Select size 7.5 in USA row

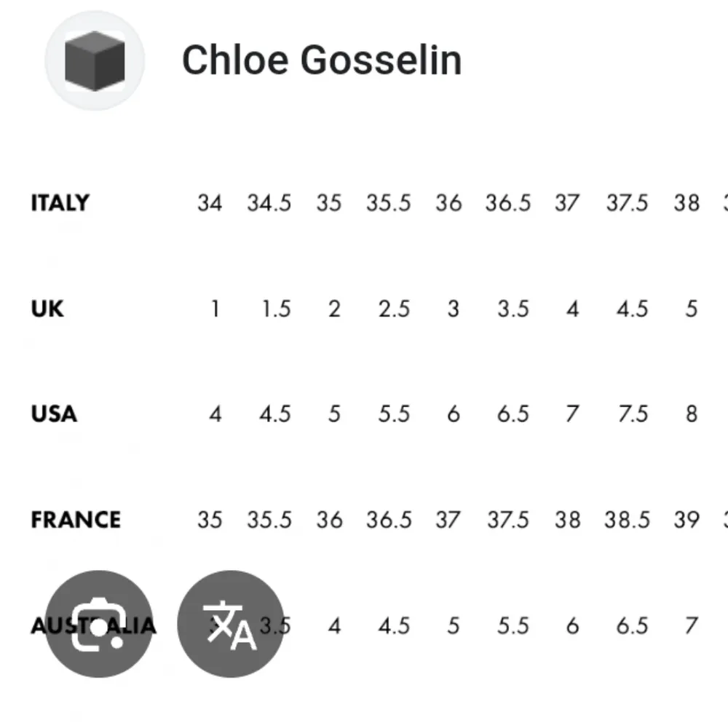[x=632, y=414]
